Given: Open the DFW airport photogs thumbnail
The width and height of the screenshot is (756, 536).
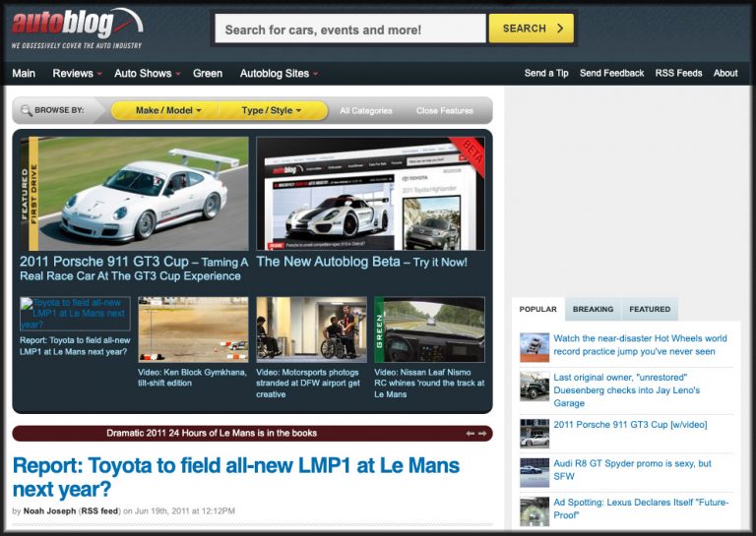Looking at the screenshot, I should (311, 329).
